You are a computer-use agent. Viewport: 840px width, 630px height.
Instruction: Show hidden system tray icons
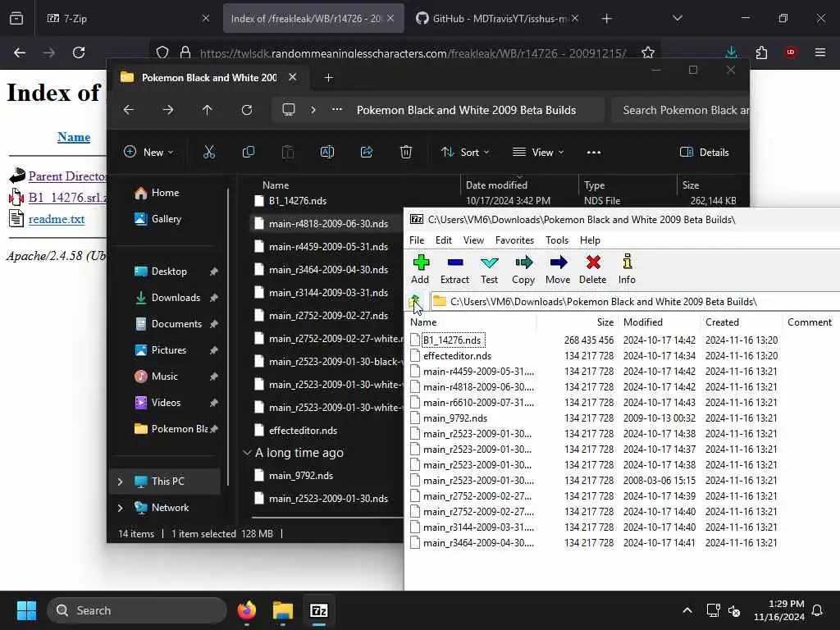point(687,610)
